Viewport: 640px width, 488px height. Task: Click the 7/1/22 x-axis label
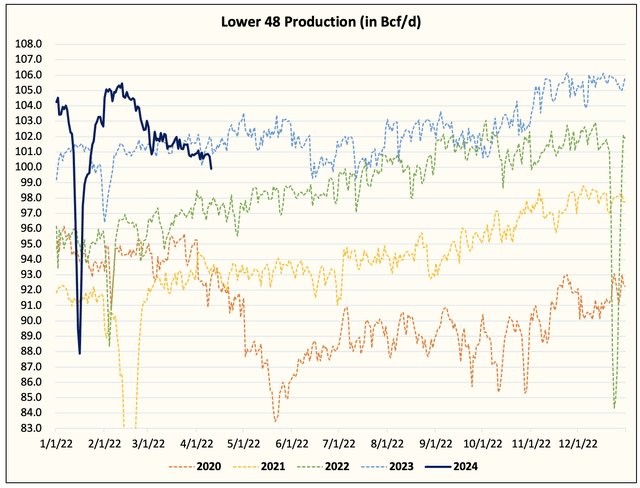click(x=338, y=444)
